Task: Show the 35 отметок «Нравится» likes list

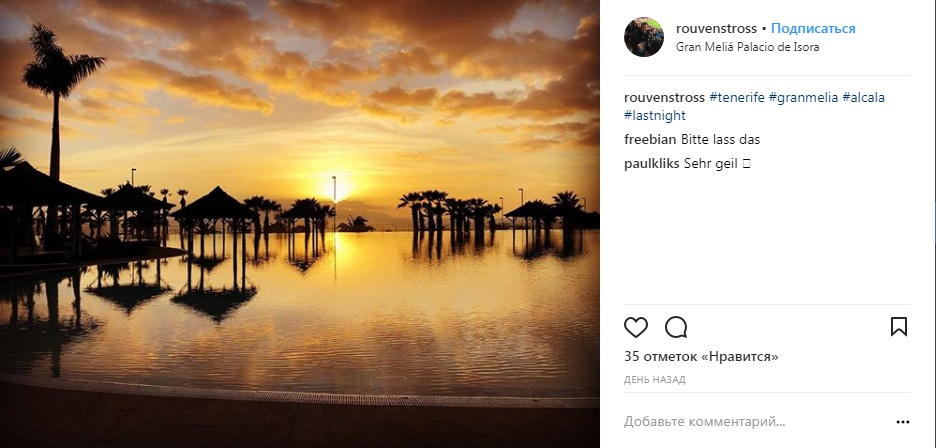Action: coord(701,356)
